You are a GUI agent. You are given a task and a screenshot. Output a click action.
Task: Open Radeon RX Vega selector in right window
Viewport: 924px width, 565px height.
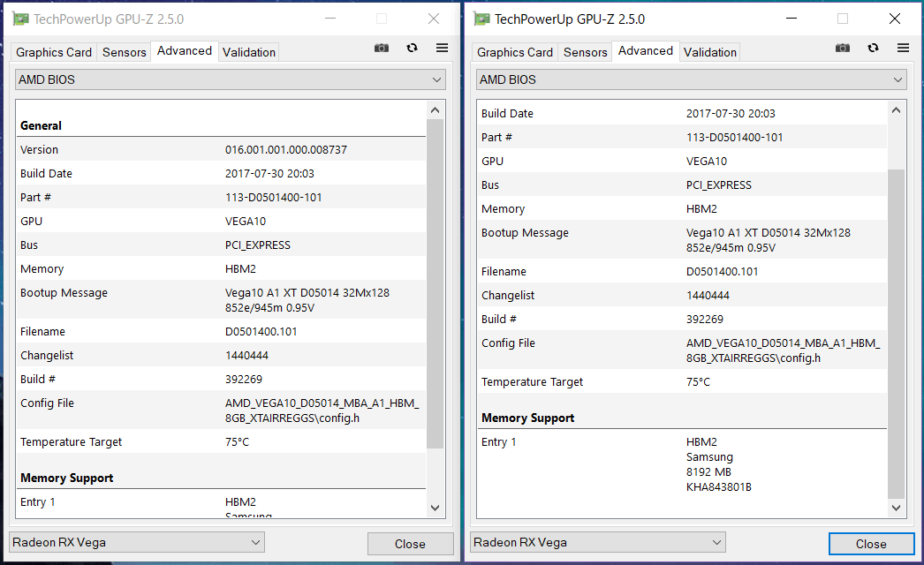pyautogui.click(x=597, y=542)
